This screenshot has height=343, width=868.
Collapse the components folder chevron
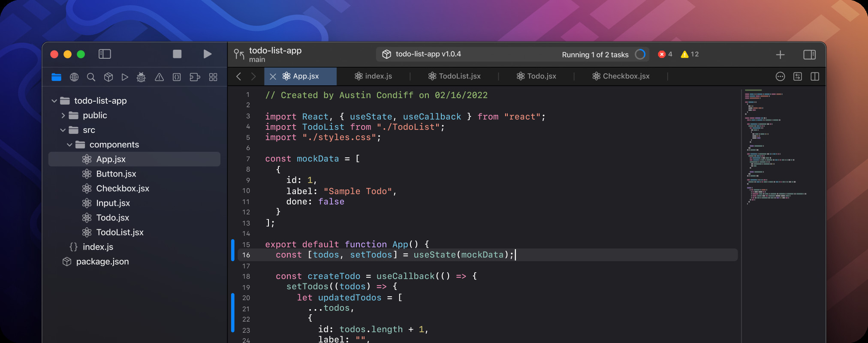(69, 144)
